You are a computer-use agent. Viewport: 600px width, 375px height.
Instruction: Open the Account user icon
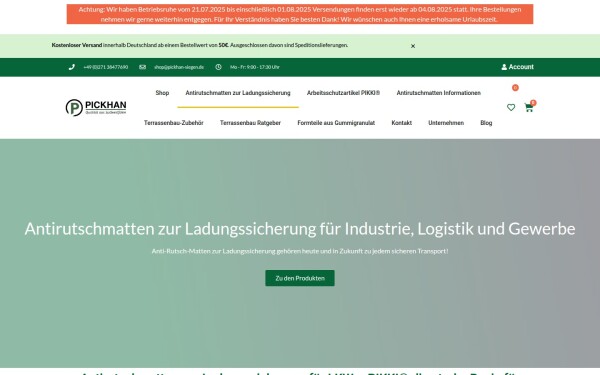pyautogui.click(x=504, y=67)
